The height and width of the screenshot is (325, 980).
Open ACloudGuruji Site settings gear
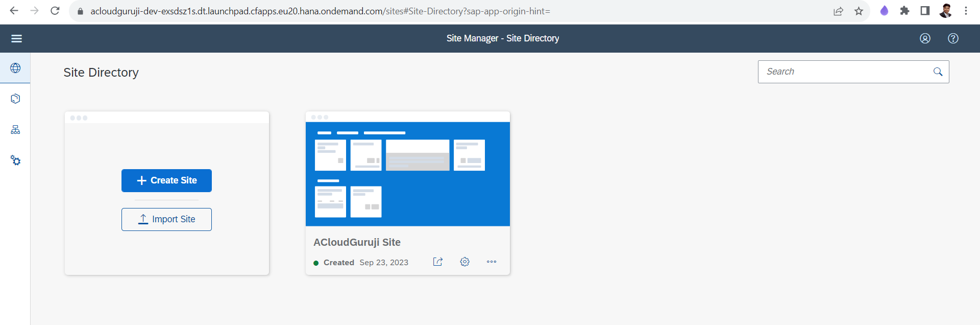click(464, 262)
